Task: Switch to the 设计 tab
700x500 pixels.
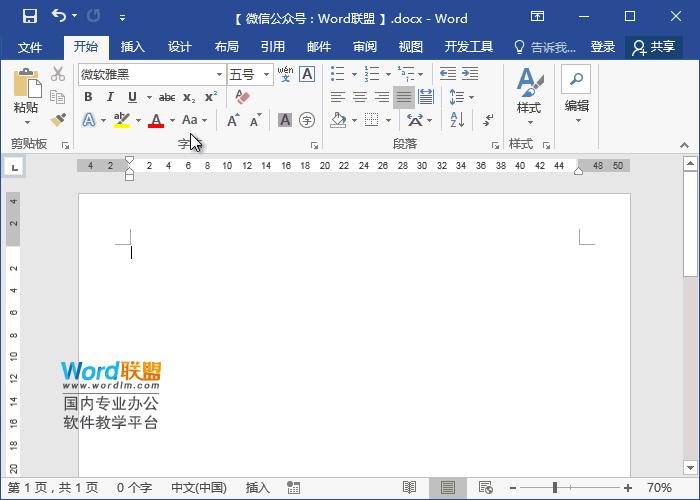Action: tap(179, 46)
